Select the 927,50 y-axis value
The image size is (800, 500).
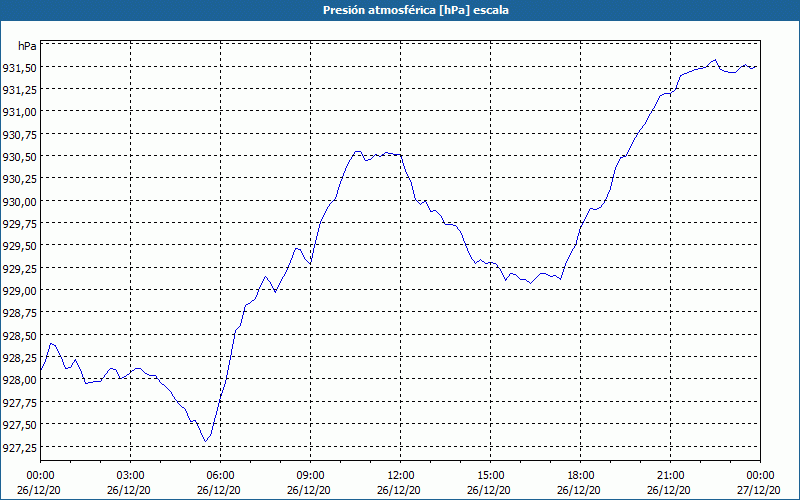click(x=19, y=424)
